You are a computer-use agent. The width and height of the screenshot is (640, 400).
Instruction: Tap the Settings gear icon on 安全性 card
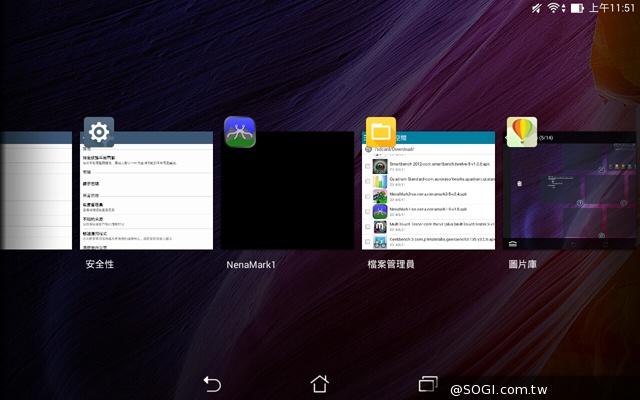point(99,132)
